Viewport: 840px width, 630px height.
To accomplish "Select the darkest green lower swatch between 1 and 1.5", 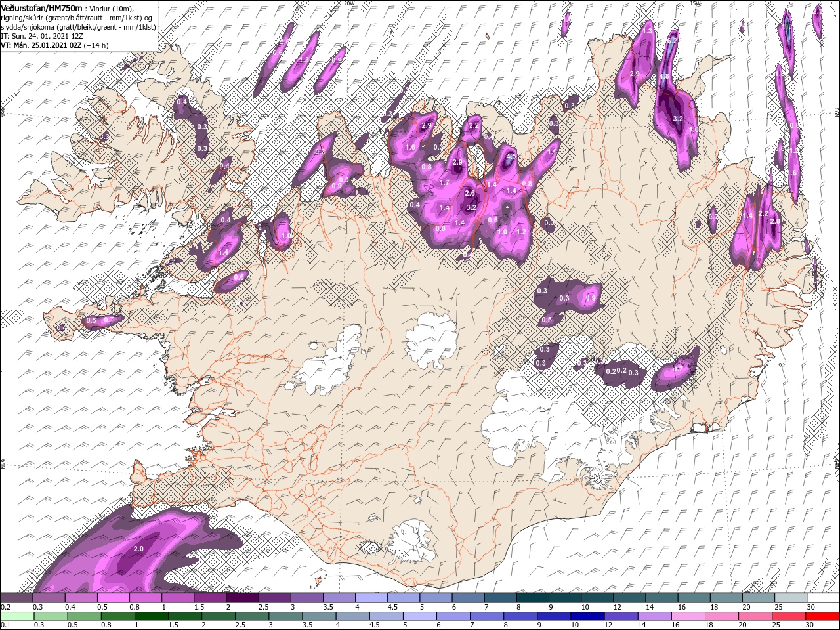I will coord(151,616).
